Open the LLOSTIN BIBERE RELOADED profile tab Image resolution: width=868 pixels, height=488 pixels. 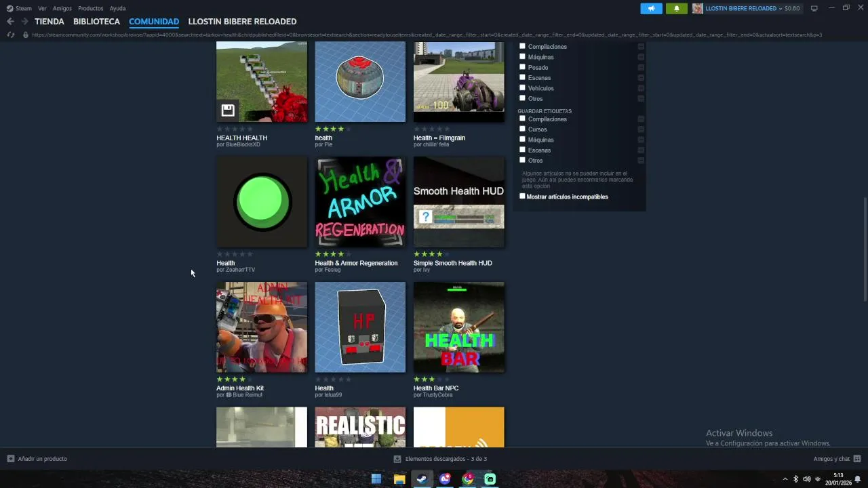242,22
